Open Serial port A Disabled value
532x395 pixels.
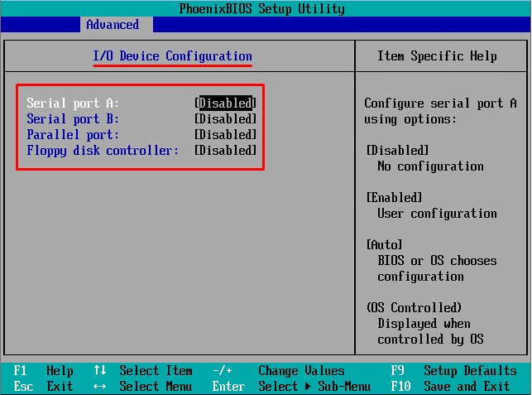[225, 103]
